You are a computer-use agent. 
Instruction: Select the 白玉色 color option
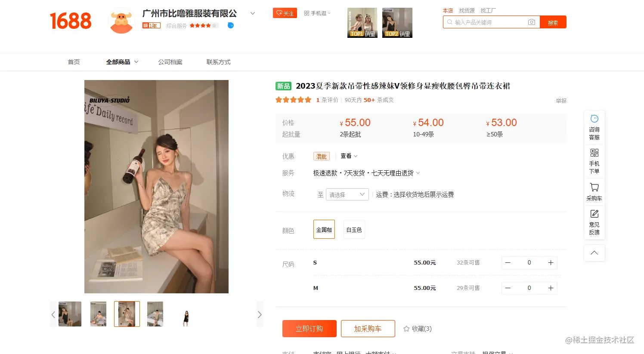pyautogui.click(x=354, y=230)
